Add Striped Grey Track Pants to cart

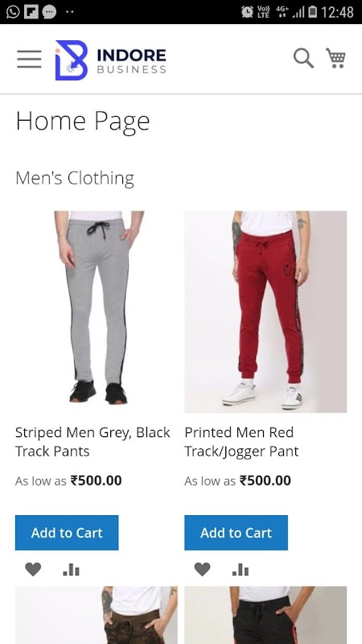tap(67, 533)
